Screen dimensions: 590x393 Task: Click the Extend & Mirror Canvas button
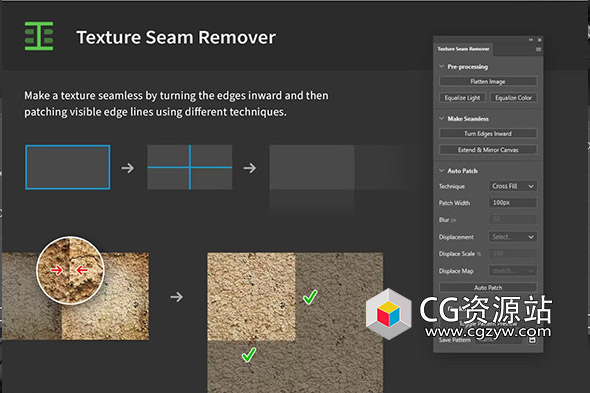488,150
